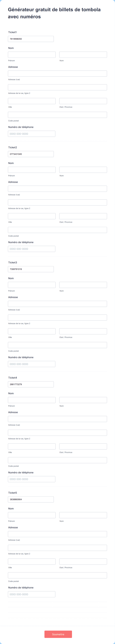Image resolution: width=115 pixels, height=644 pixels.
Task: Select the Ticket3 number field
Action: pyautogui.click(x=31, y=269)
